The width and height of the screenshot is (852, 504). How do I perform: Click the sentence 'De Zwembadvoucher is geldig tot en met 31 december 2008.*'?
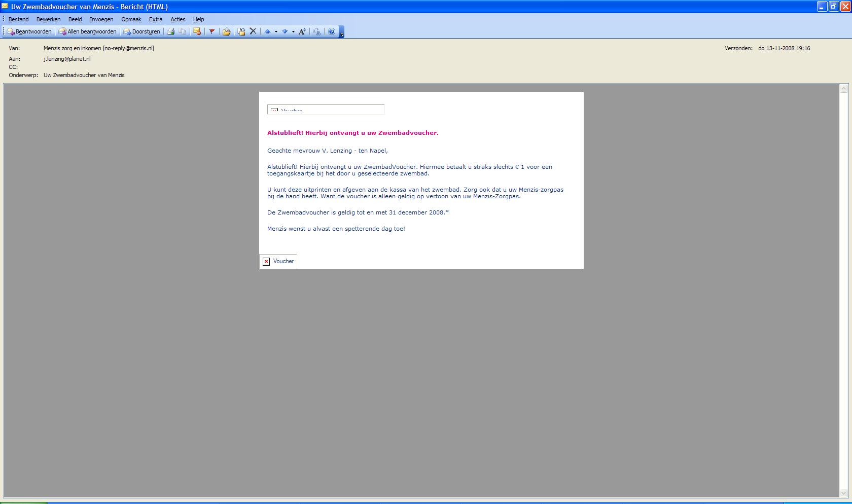tap(358, 212)
